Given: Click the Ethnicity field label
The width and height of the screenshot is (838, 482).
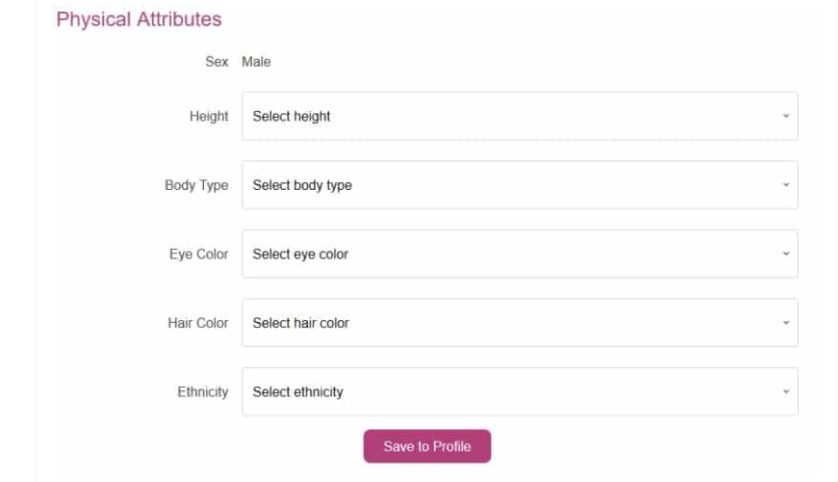Looking at the screenshot, I should 203,392.
